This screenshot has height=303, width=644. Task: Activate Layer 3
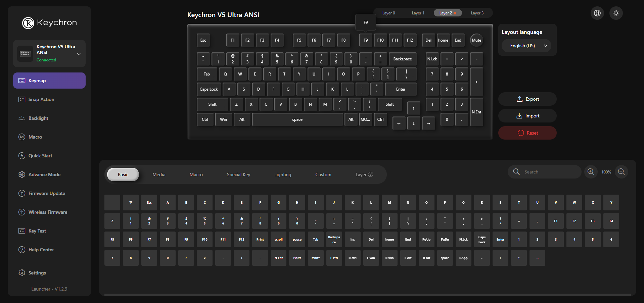point(477,13)
